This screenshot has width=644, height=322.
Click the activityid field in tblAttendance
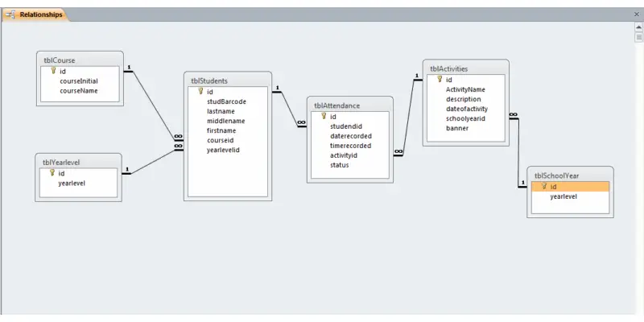pyautogui.click(x=344, y=155)
